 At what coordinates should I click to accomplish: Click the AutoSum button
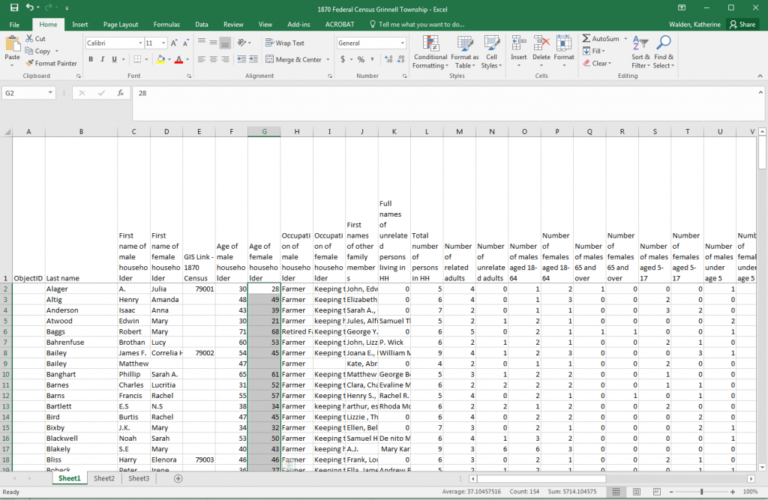[x=601, y=39]
